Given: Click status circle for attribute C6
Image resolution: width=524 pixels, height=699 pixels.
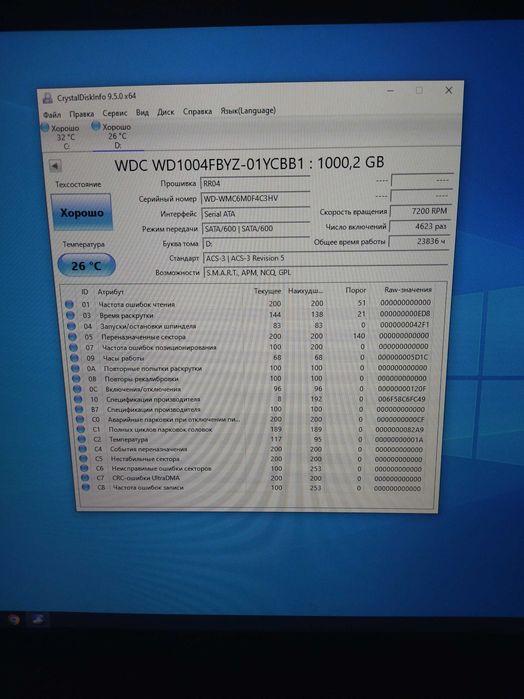Looking at the screenshot, I should click(x=85, y=469).
